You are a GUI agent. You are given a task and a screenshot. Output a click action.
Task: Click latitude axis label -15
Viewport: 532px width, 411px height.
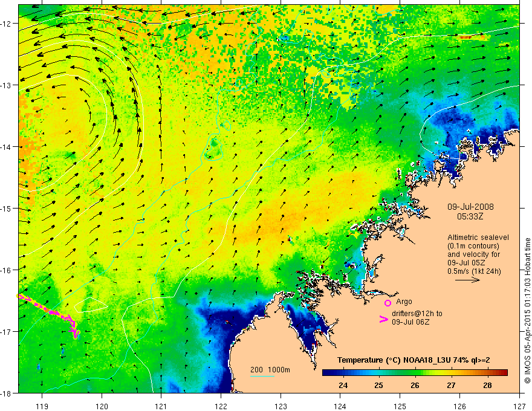pyautogui.click(x=7, y=208)
